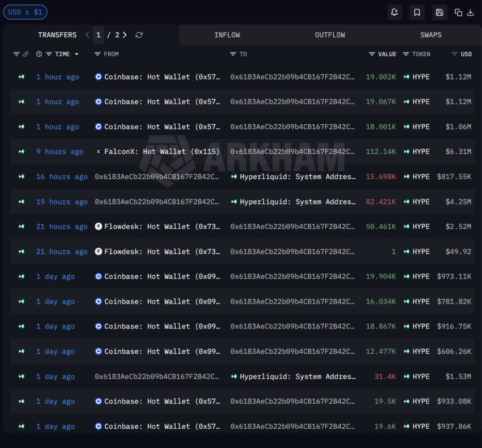
Task: Click the alert bell icon
Action: click(x=394, y=12)
